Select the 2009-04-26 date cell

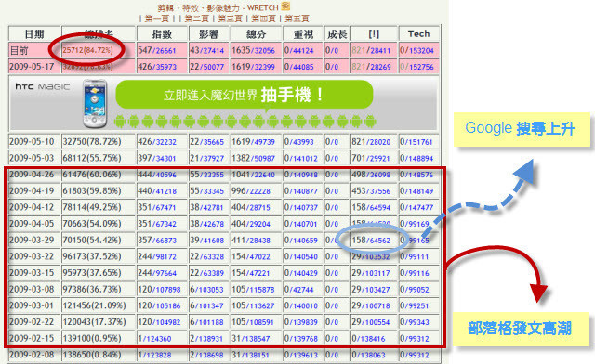pos(34,175)
